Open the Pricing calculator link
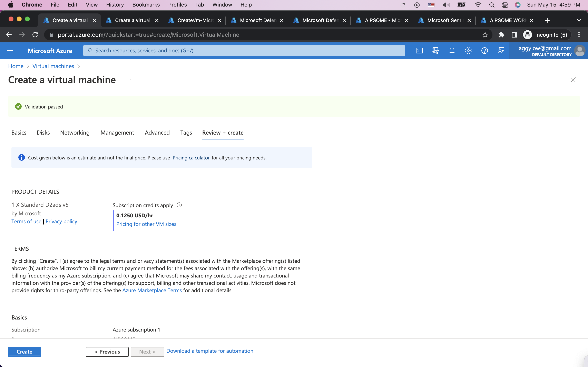This screenshot has height=367, width=588. click(x=191, y=158)
